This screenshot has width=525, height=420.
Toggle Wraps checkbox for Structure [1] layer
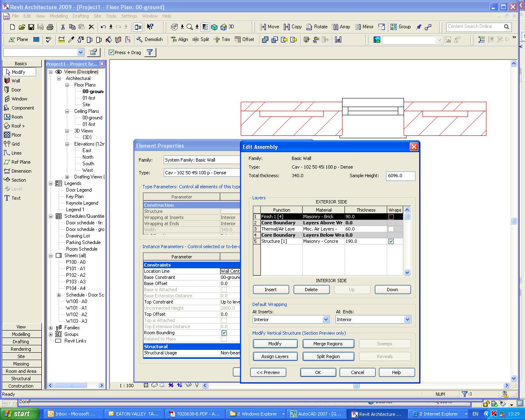click(x=391, y=241)
